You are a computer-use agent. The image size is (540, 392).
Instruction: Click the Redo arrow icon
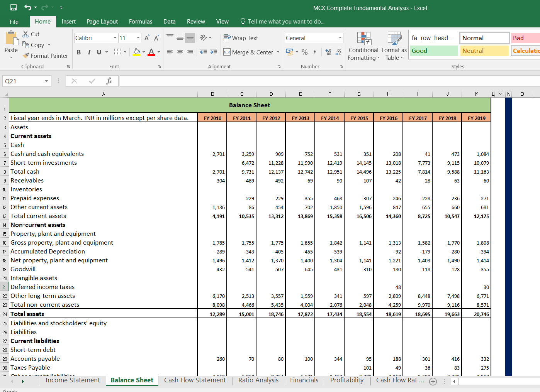click(x=45, y=7)
